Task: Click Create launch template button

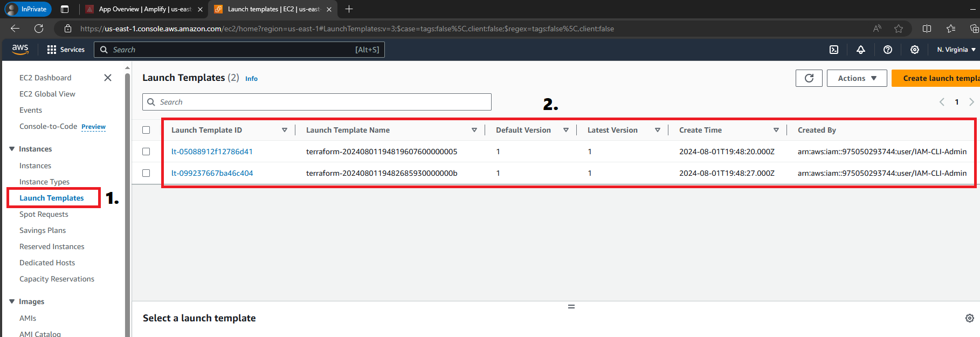Action: click(x=936, y=78)
